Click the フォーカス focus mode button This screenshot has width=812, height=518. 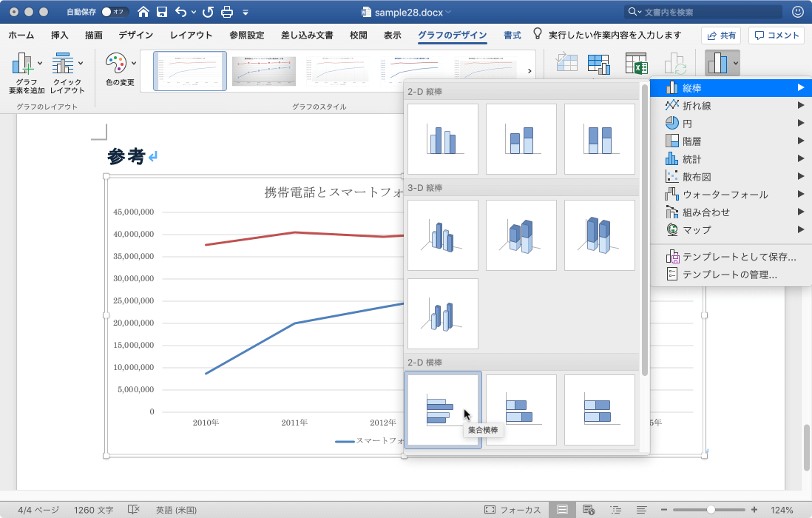tap(512, 510)
